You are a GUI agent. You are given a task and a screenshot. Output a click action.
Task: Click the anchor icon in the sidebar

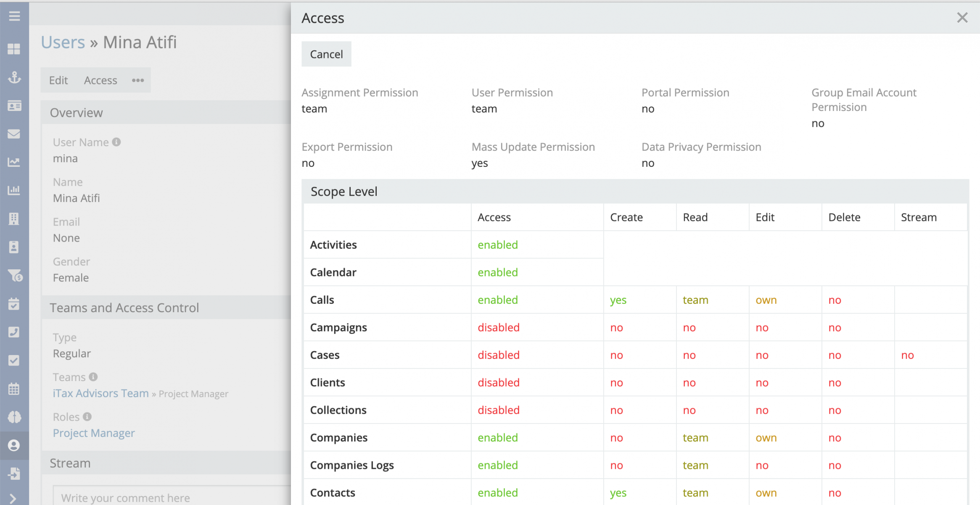[14, 77]
